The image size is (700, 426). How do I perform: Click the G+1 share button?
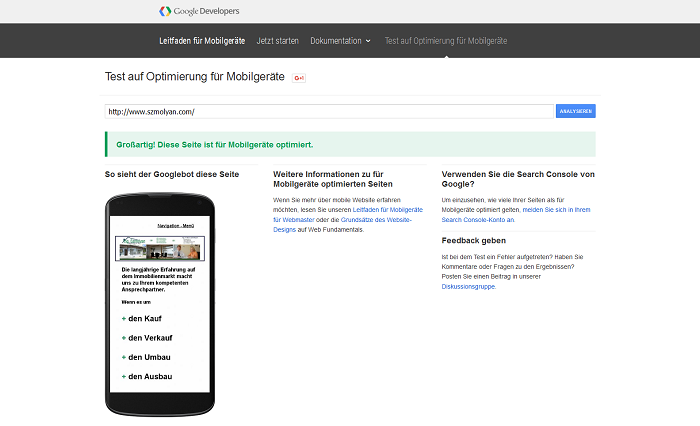[x=299, y=78]
